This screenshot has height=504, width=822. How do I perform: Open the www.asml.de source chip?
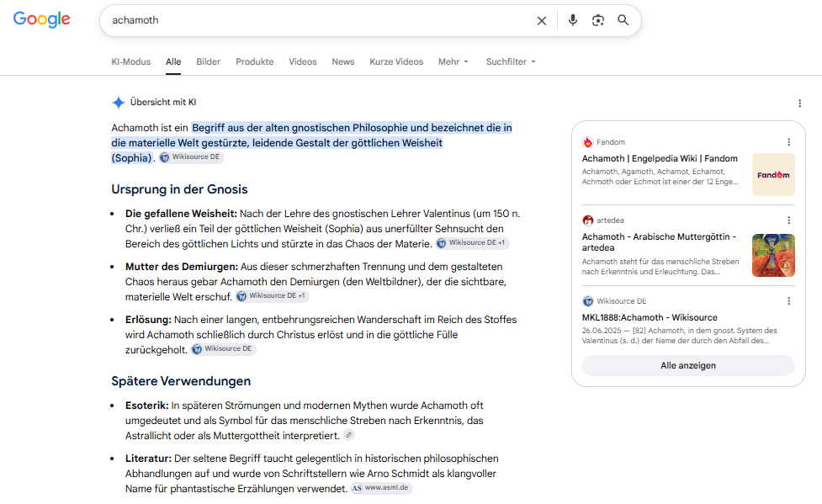pos(382,488)
